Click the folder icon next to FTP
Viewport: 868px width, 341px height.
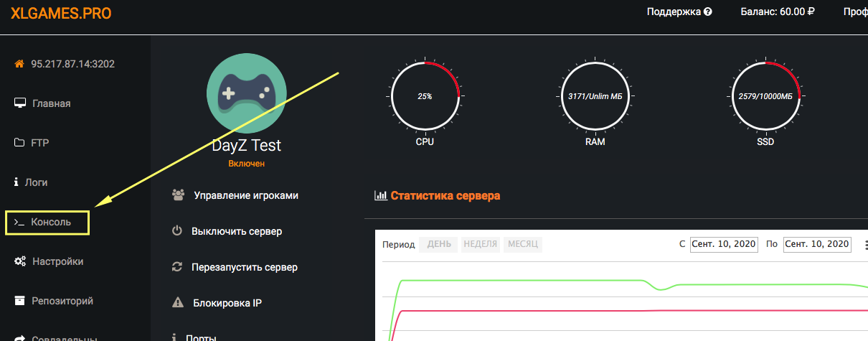pos(19,143)
